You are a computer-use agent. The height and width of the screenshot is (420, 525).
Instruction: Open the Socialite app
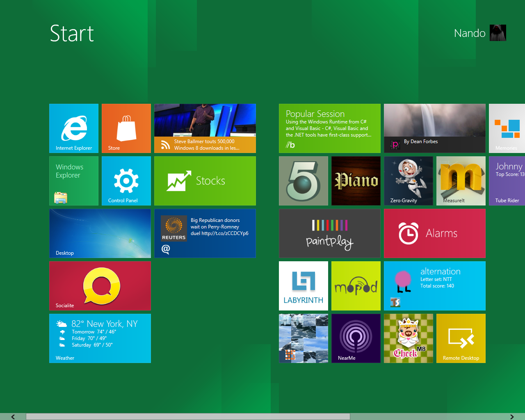pos(100,286)
